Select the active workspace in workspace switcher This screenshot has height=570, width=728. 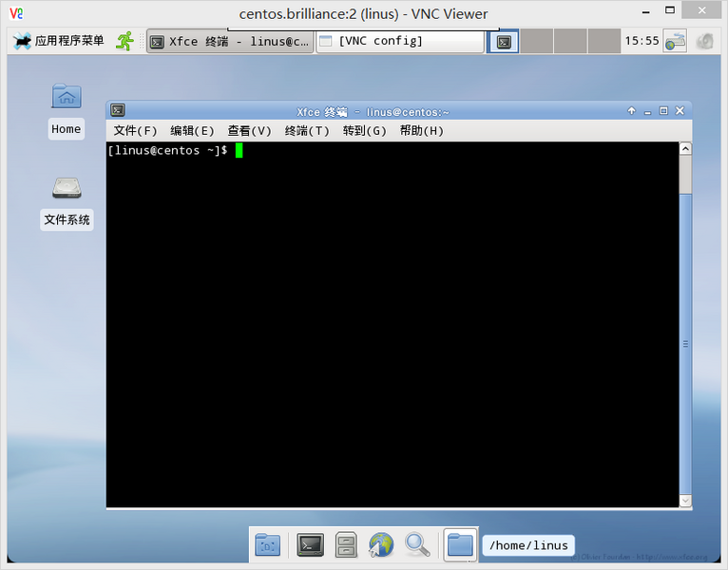(x=503, y=41)
